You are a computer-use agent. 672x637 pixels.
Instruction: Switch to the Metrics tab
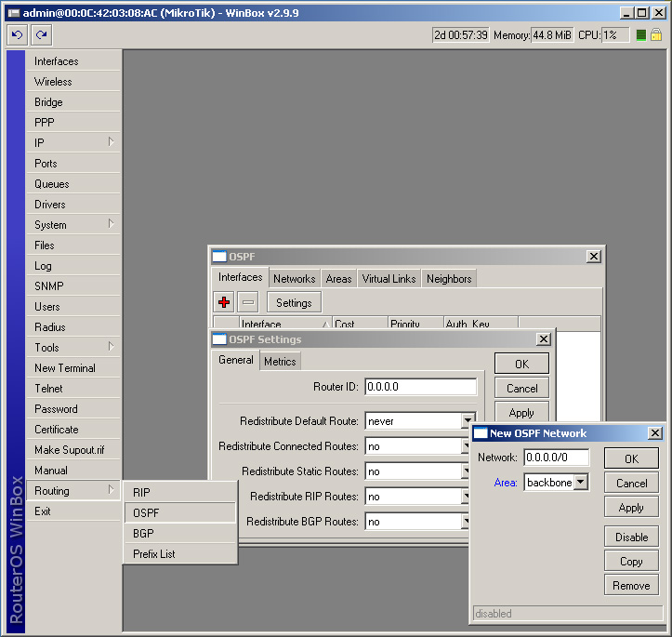coord(280,362)
